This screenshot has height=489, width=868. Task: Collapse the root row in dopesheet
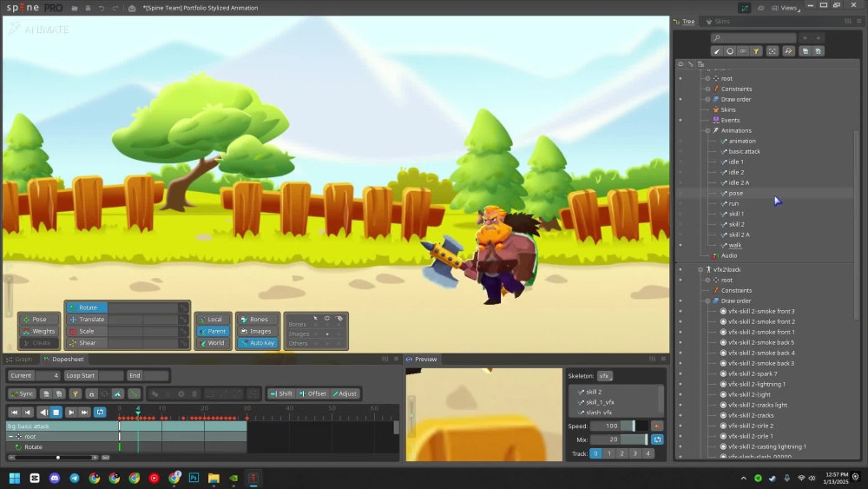coord(10,437)
